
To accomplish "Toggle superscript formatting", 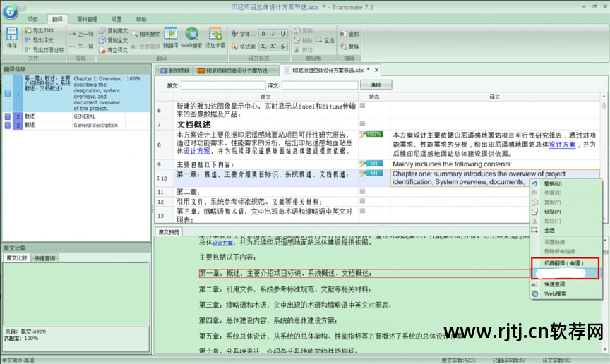I will [x=273, y=47].
